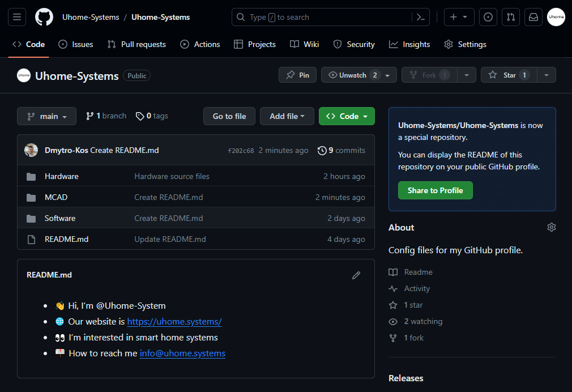Open 'Hardware source files' commit message
572x392 pixels.
pos(172,176)
